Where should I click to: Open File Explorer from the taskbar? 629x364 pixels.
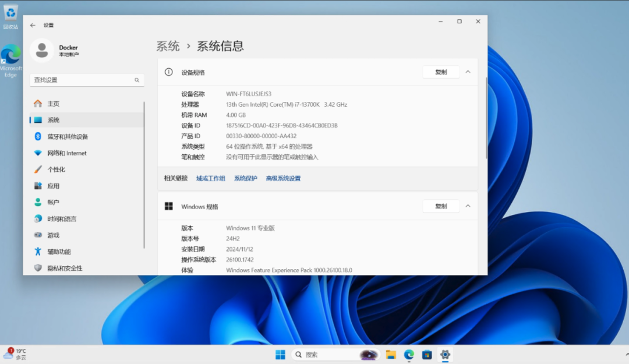tap(391, 354)
